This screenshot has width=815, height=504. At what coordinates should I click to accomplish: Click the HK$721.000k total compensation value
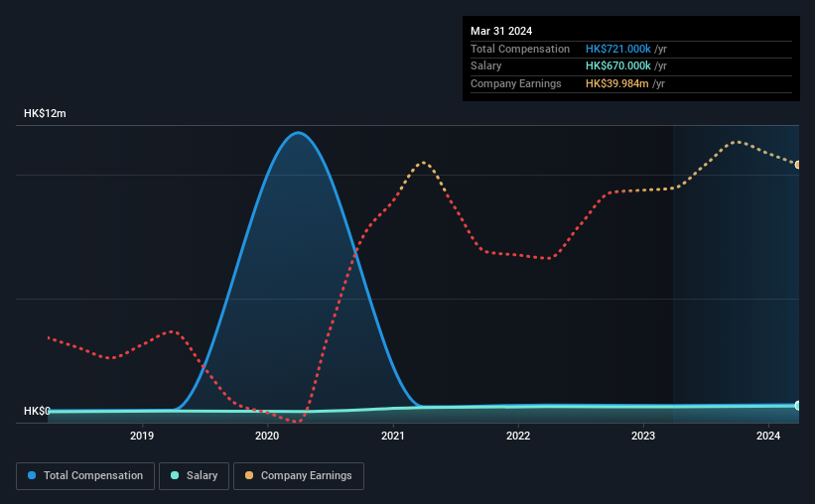coord(618,49)
